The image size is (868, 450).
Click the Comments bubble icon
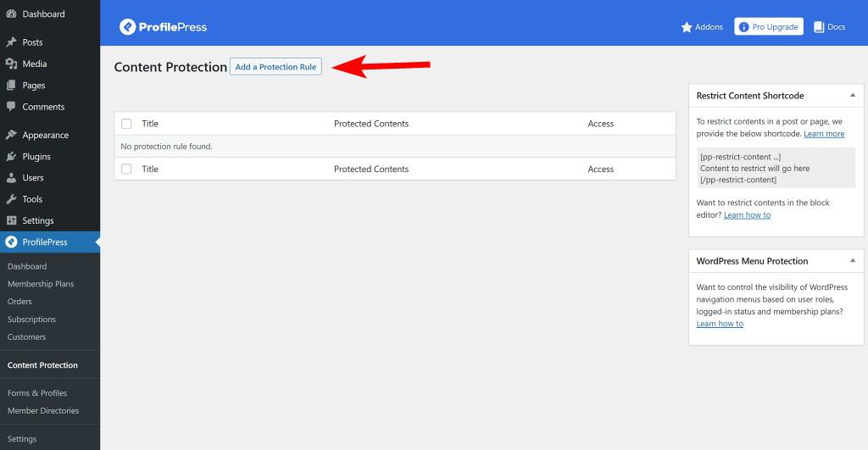tap(11, 106)
